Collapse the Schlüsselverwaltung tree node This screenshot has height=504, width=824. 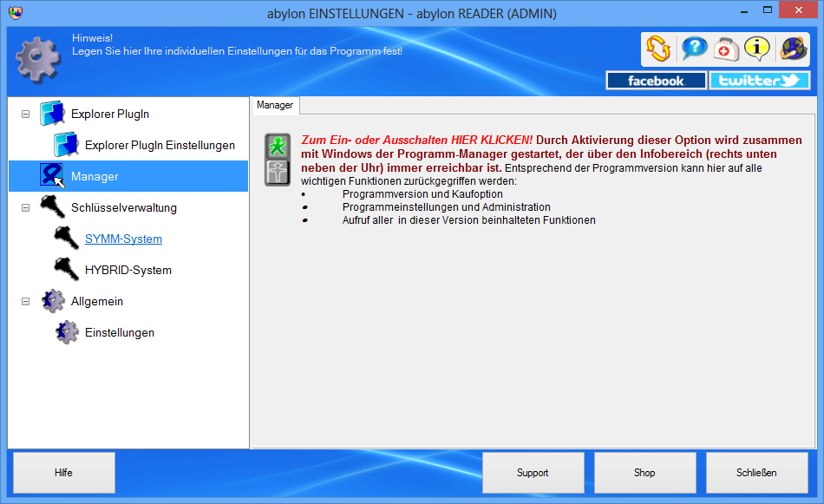point(25,207)
